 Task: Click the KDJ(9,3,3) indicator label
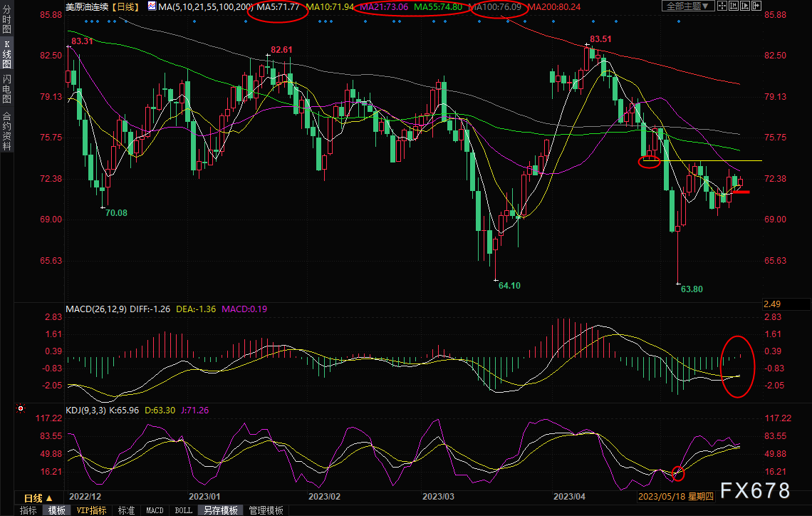click(85, 410)
